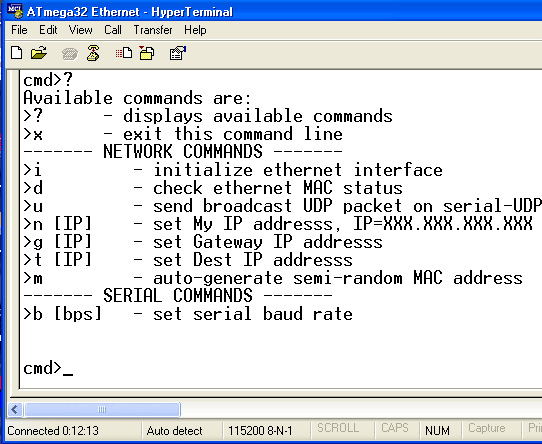Click the horizontal scrollbar left arrow

[15, 410]
